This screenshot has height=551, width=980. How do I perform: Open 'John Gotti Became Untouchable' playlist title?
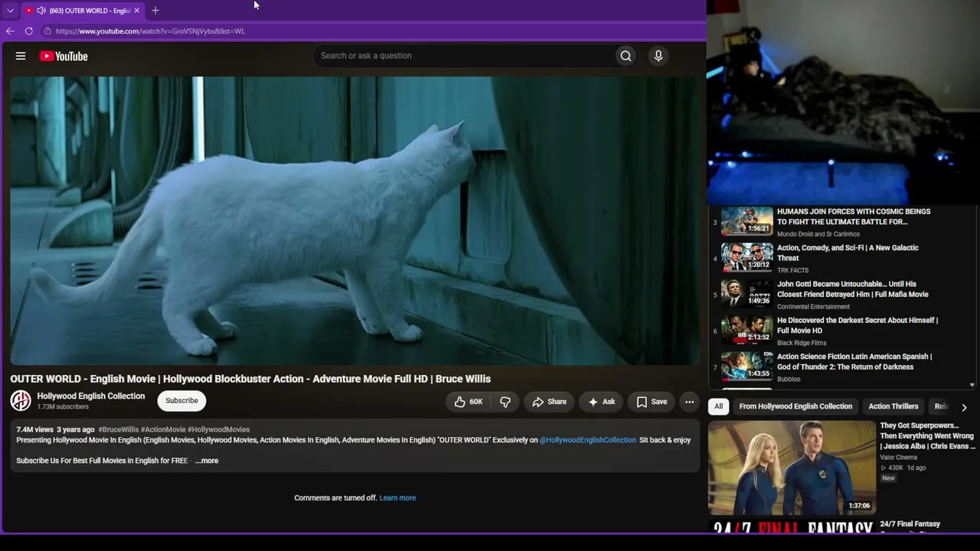click(x=853, y=289)
